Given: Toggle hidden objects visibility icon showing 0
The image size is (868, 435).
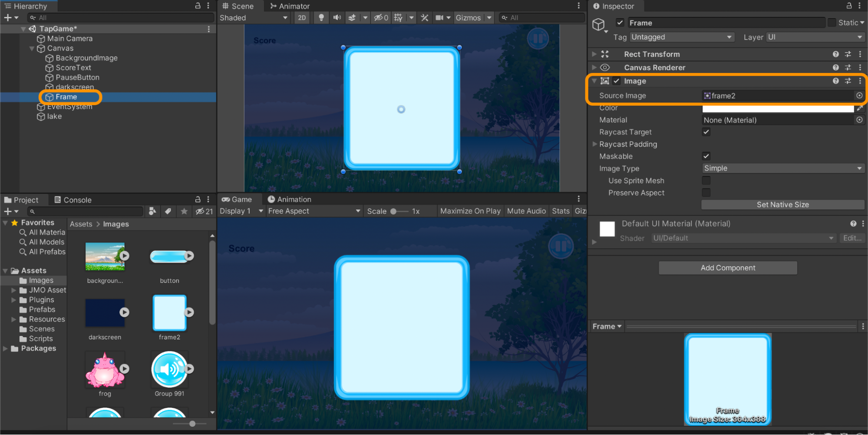Looking at the screenshot, I should (x=381, y=17).
